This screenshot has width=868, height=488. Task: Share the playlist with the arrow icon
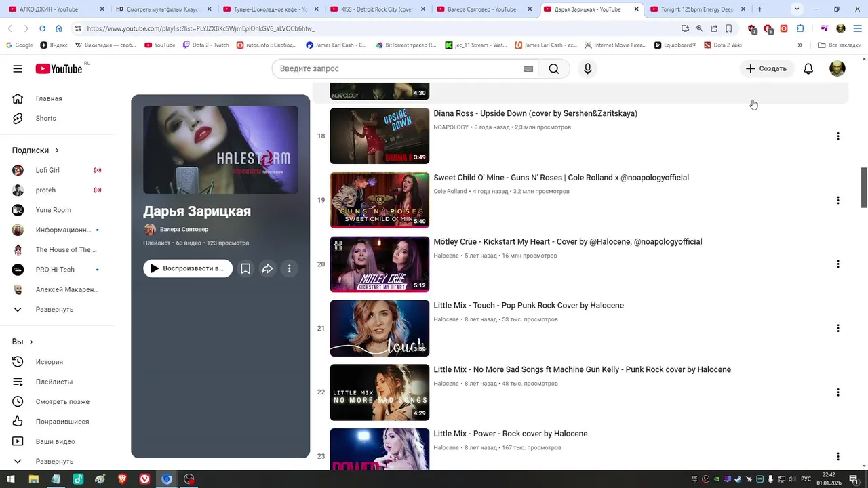pyautogui.click(x=267, y=268)
